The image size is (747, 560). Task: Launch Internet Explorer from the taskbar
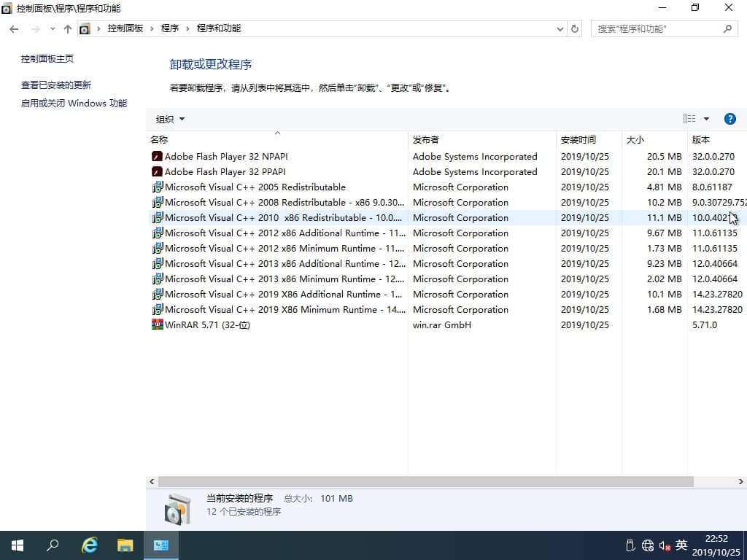pos(89,545)
